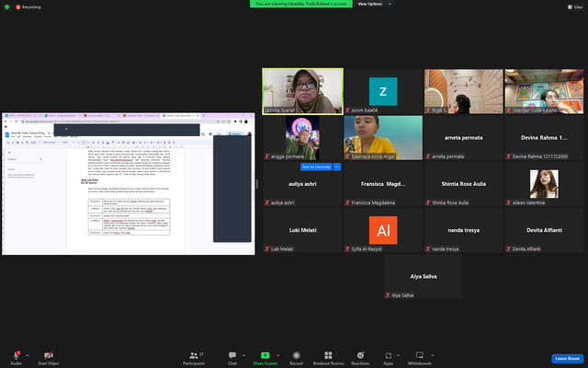Select Leonita Syarief's video tile

coord(302,91)
